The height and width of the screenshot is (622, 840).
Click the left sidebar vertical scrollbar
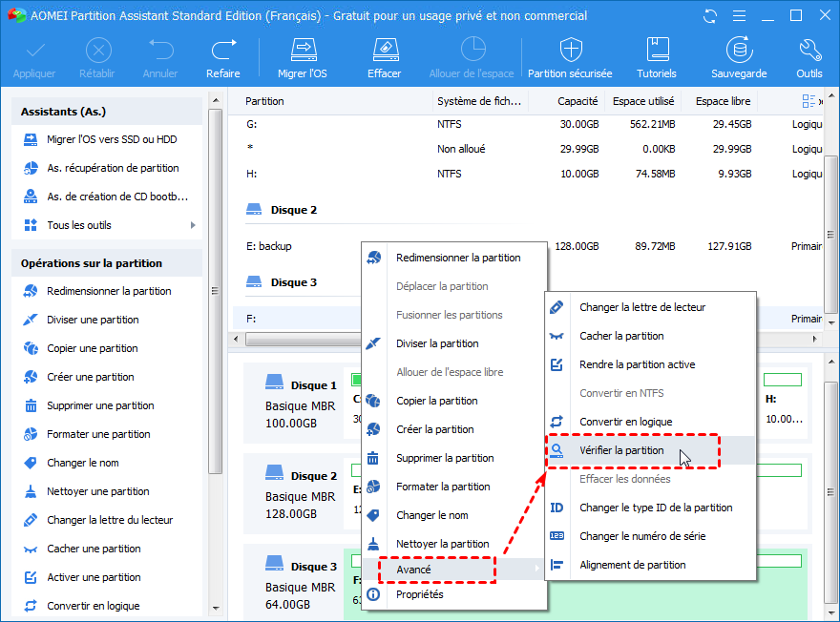pyautogui.click(x=216, y=291)
